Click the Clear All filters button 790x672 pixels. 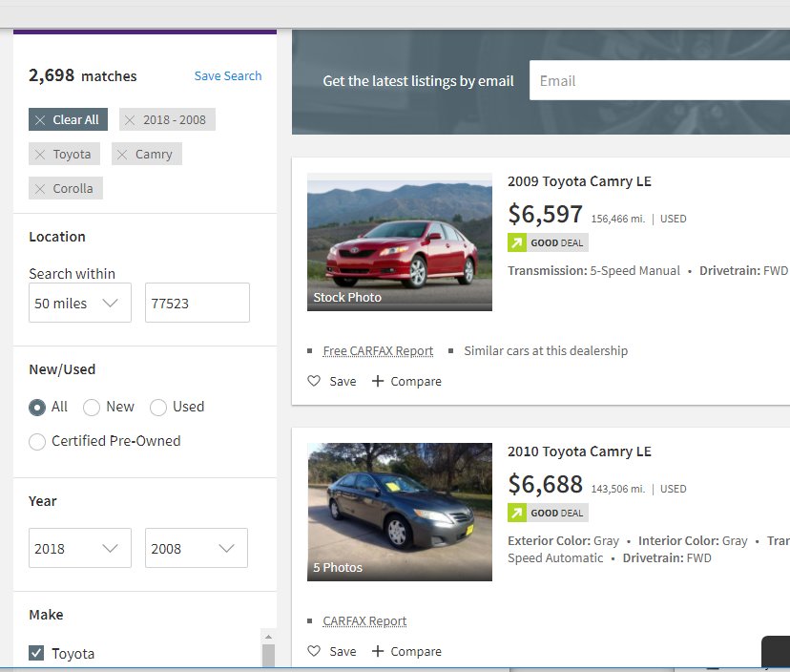pos(68,119)
